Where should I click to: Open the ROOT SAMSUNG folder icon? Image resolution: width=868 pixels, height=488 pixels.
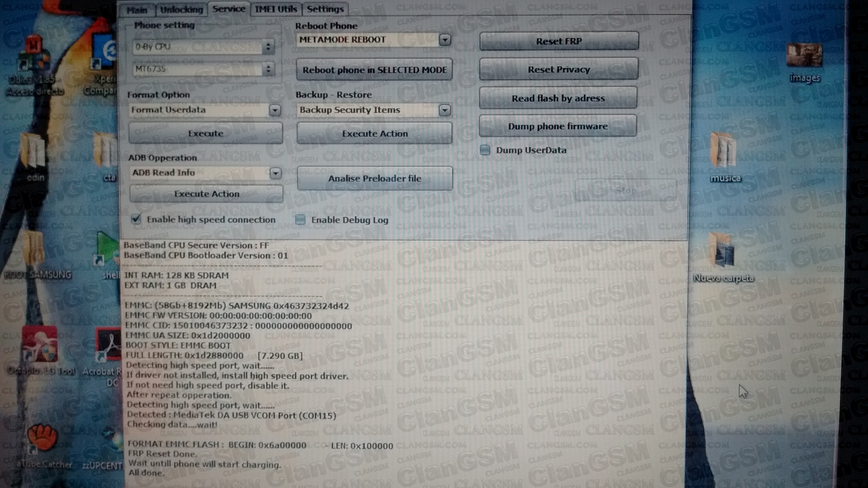click(37, 255)
